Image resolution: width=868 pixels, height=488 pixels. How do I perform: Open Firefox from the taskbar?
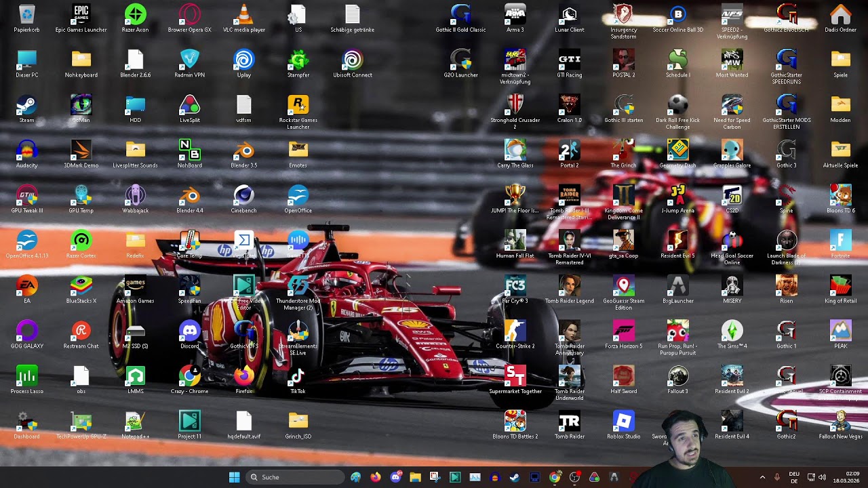376,477
